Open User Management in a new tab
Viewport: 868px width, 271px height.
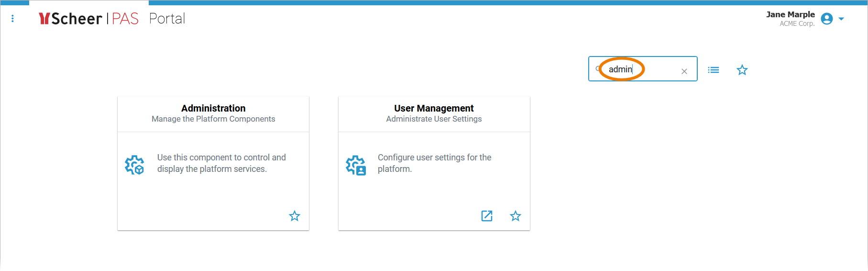point(486,216)
